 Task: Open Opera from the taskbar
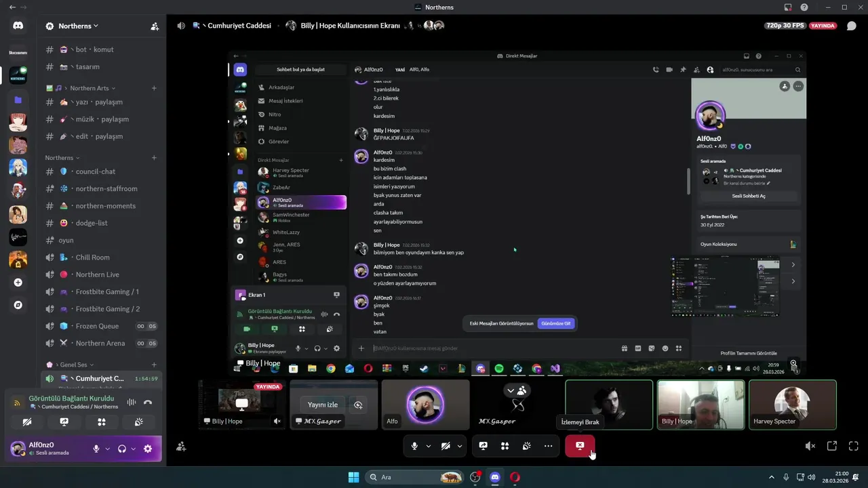(515, 477)
